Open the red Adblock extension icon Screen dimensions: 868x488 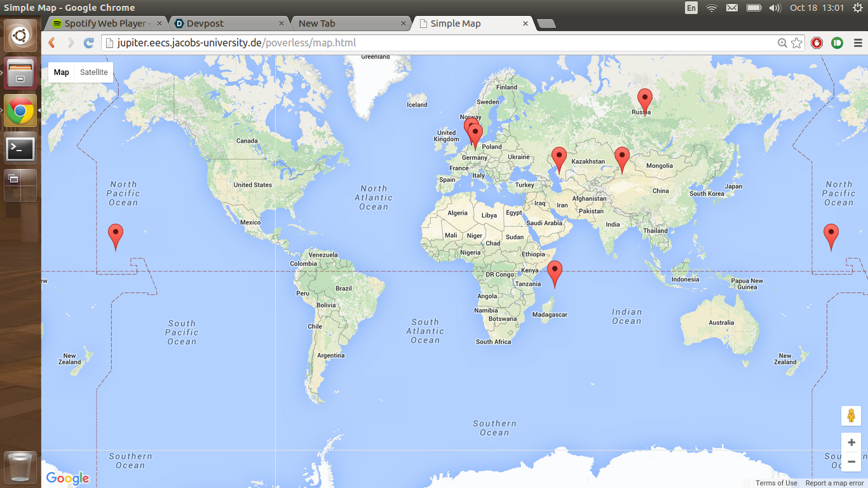point(817,43)
